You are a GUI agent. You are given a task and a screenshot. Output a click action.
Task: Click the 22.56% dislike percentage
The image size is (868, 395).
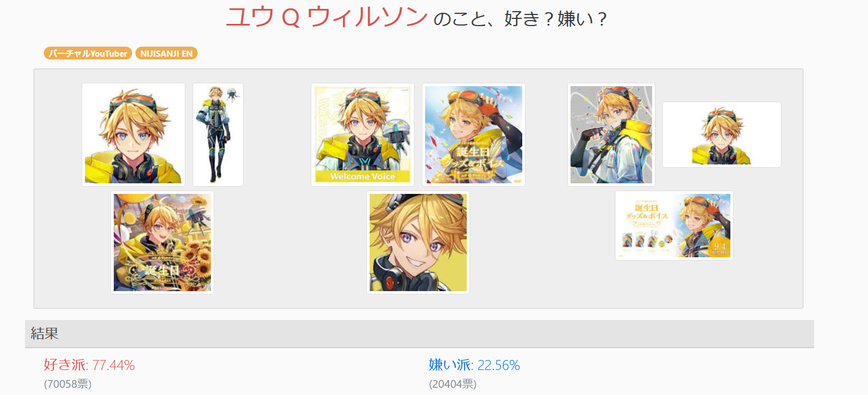click(x=498, y=366)
